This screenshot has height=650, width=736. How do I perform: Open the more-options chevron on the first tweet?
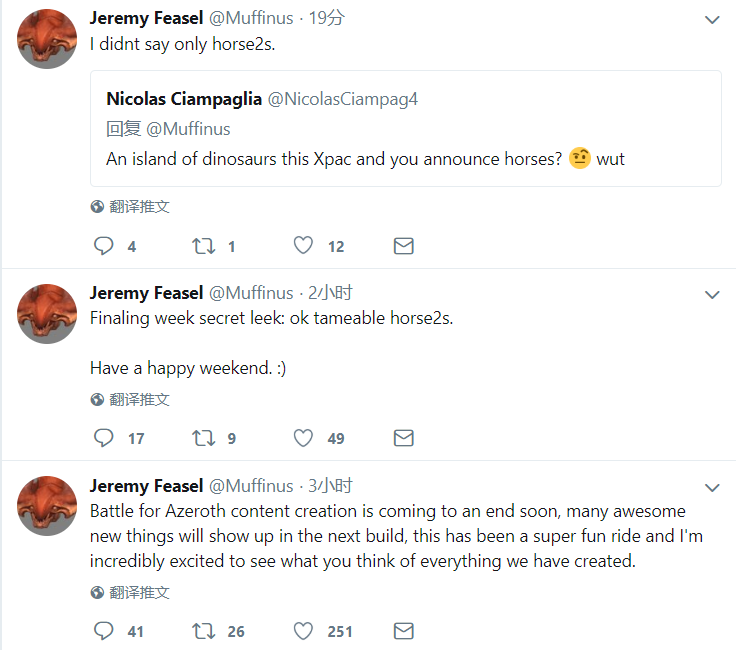712,19
